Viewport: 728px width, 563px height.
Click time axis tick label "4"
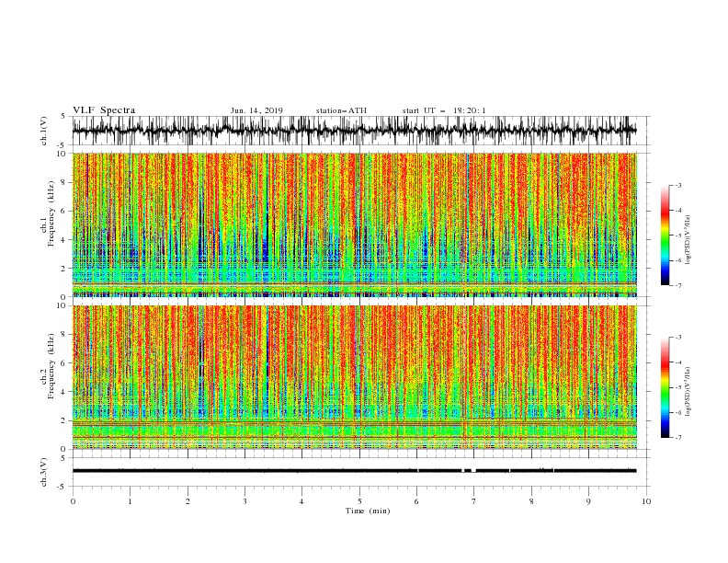[301, 501]
